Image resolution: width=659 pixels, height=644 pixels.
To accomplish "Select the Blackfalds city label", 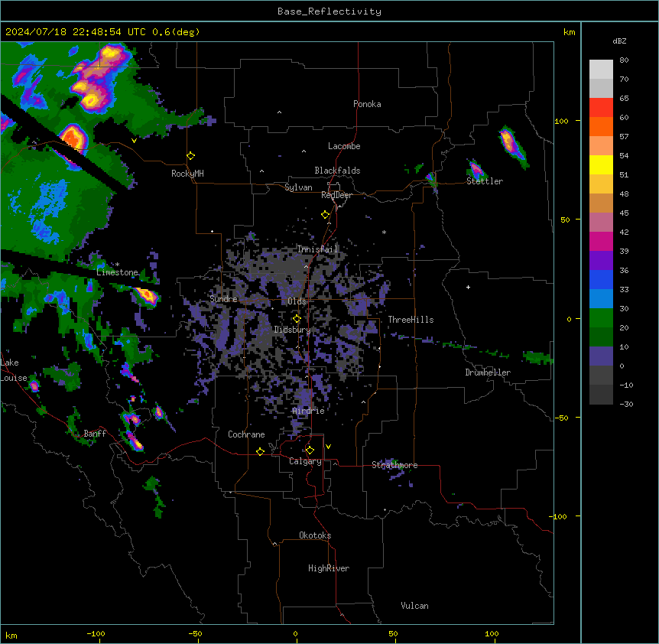I will pyautogui.click(x=337, y=171).
